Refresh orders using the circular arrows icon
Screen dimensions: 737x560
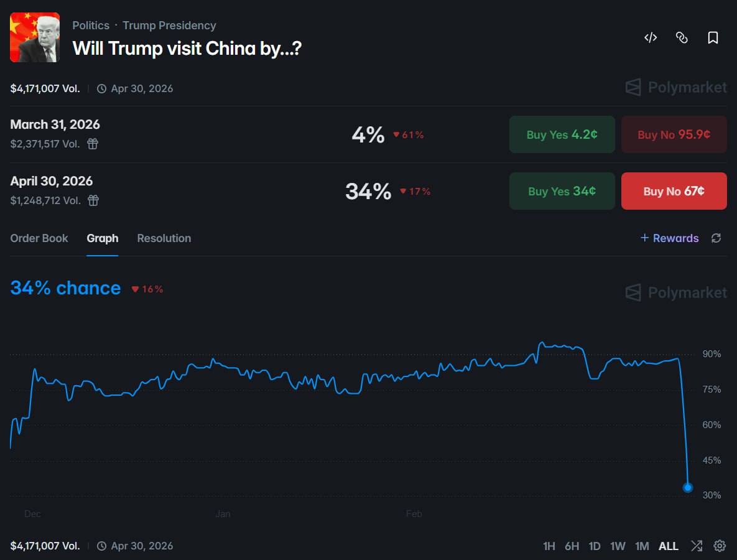point(716,238)
